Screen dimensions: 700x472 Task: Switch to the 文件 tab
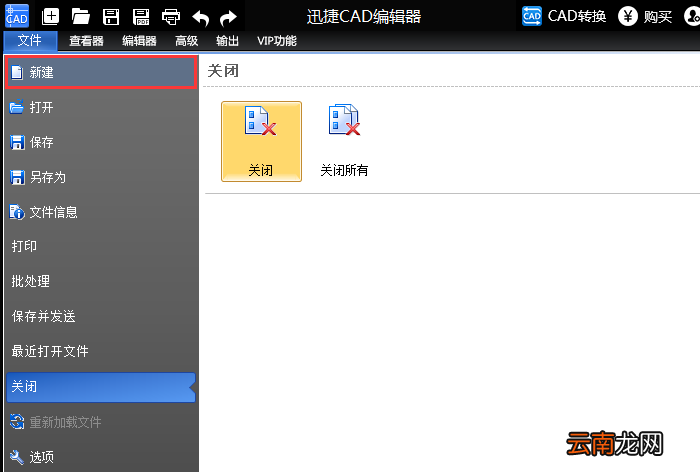point(30,41)
